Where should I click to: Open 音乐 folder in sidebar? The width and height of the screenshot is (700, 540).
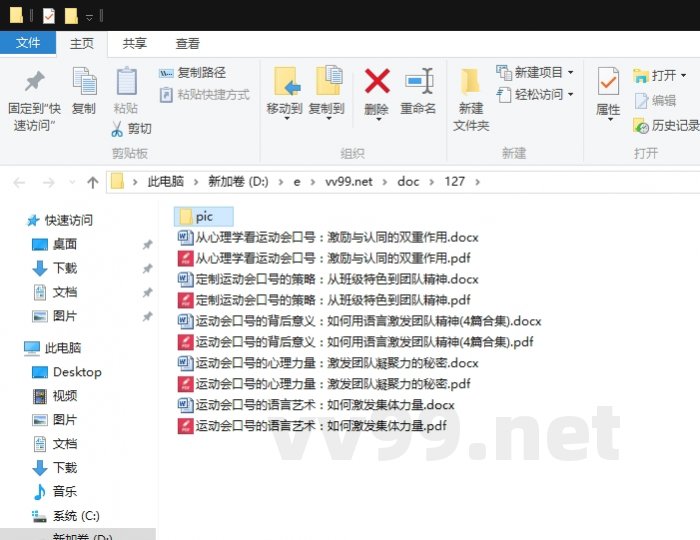pos(54,491)
